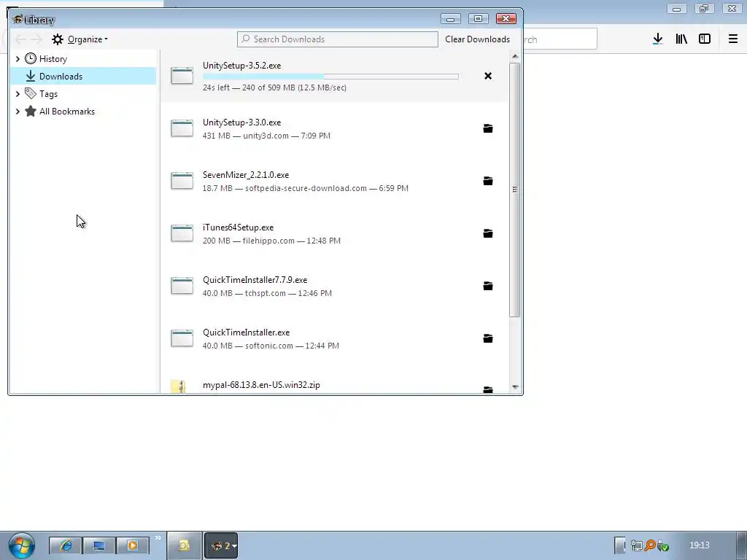Select iTunes64Setup.exe file name
This screenshot has height=560, width=747.
238,227
